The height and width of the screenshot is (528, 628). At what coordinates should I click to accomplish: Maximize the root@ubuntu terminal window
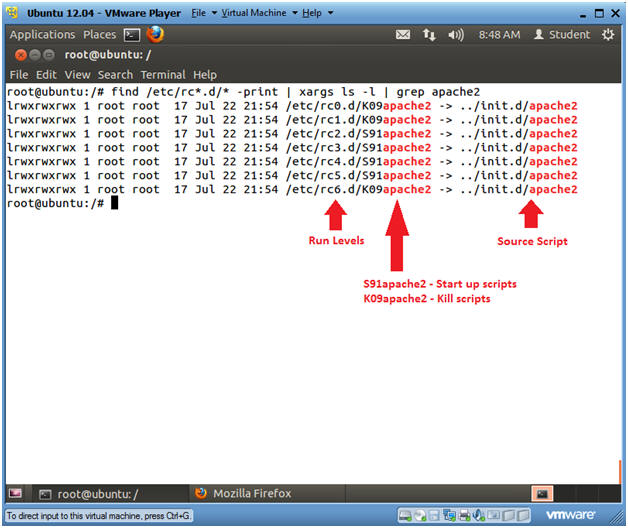(x=49, y=55)
